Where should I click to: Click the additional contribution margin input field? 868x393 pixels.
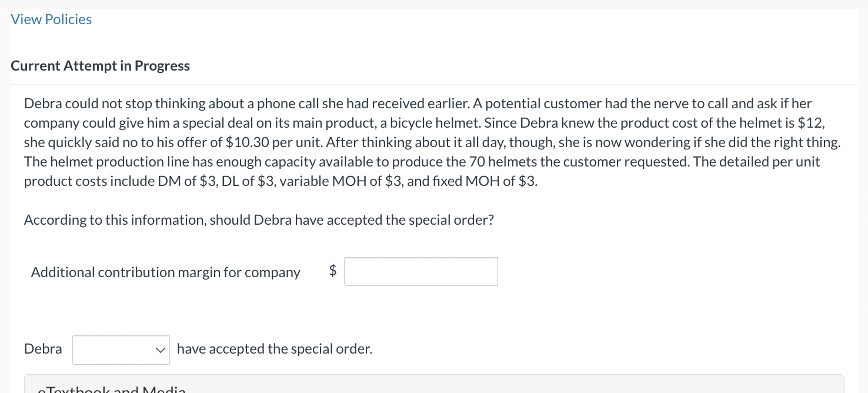[420, 272]
